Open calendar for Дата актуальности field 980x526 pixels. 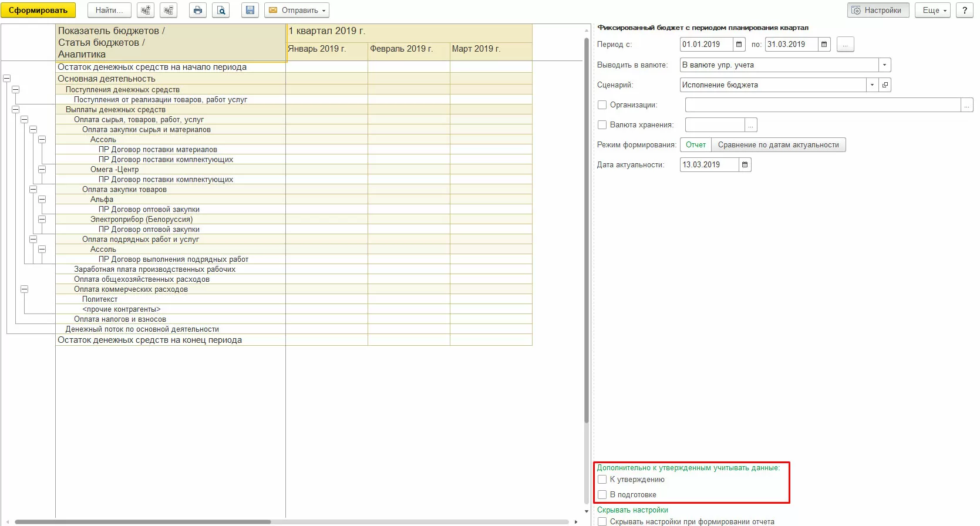click(745, 165)
